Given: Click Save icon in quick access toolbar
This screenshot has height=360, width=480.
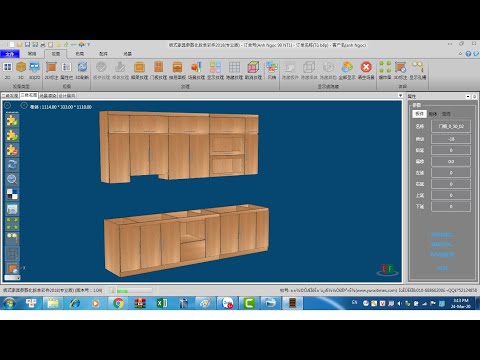Looking at the screenshot, I should [27, 44].
